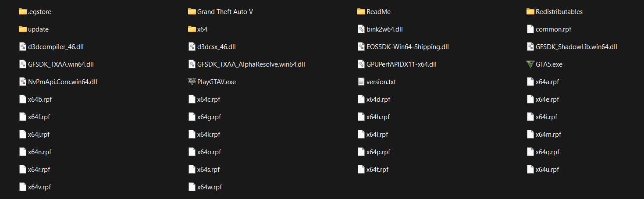Click the Redistributables folder icon
Screen dimensions: 644x199
(x=530, y=12)
